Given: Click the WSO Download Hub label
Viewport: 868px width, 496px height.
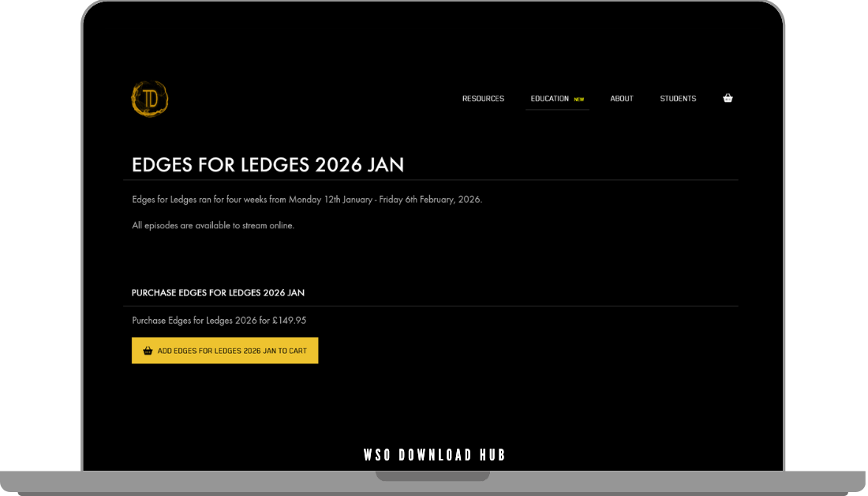Looking at the screenshot, I should 433,454.
